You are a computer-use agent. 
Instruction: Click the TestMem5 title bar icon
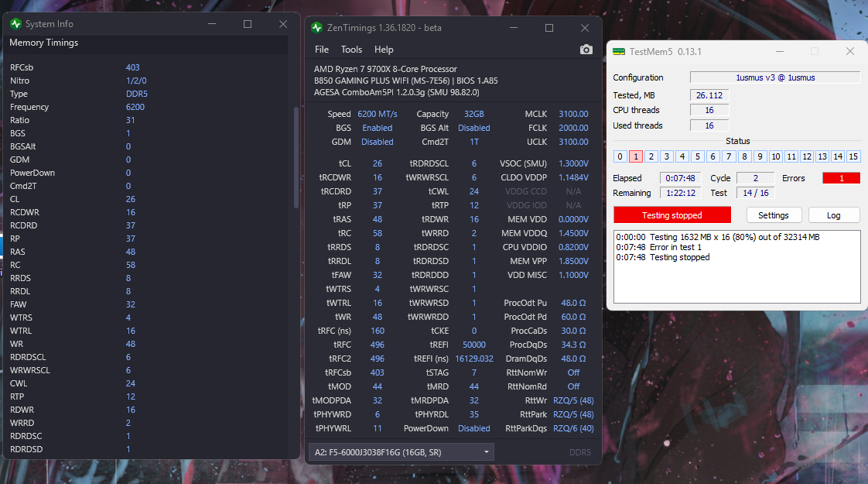tap(619, 52)
